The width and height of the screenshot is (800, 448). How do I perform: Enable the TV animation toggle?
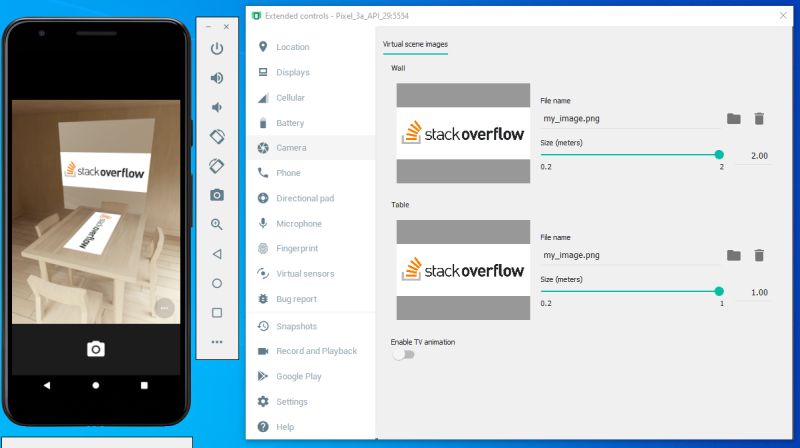pyautogui.click(x=404, y=355)
